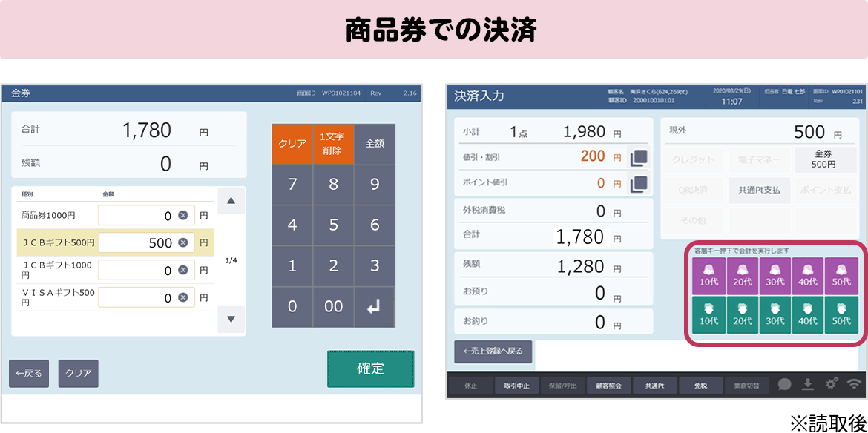Image resolution: width=868 pixels, height=433 pixels.
Task: Select the green male 10代 customer key
Action: (x=708, y=314)
